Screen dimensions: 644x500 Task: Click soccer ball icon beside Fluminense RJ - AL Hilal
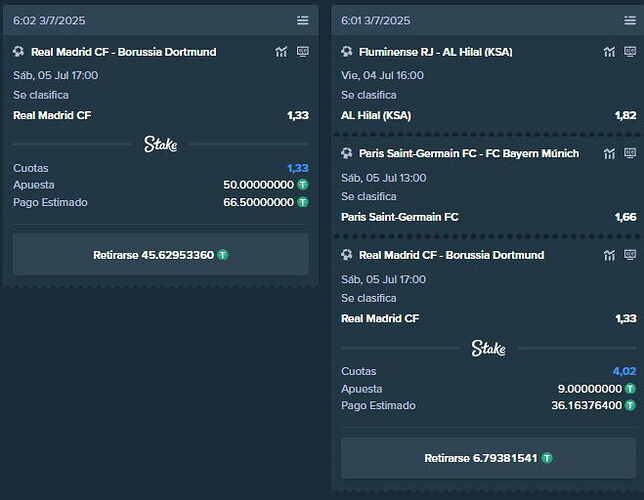point(347,51)
